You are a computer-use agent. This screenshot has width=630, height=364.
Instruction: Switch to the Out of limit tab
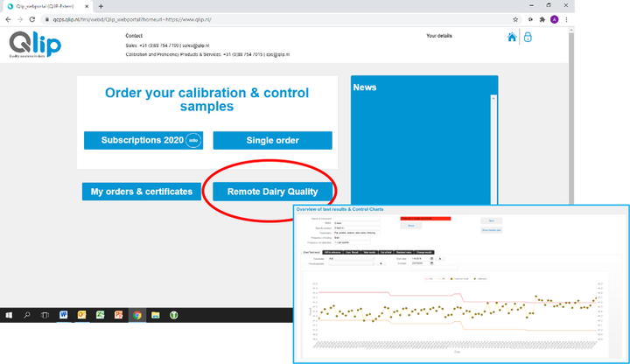pyautogui.click(x=386, y=252)
